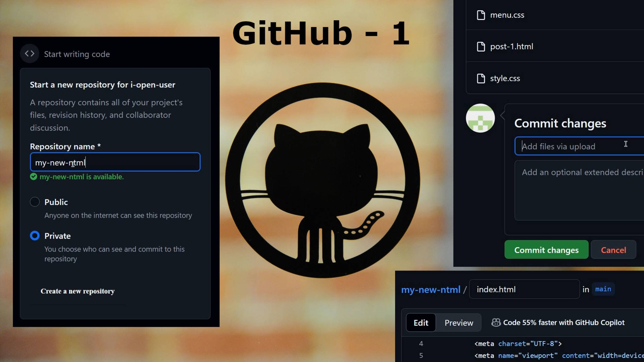This screenshot has width=644, height=362.
Task: Click line number 4 in editor gutter
Action: (421, 343)
